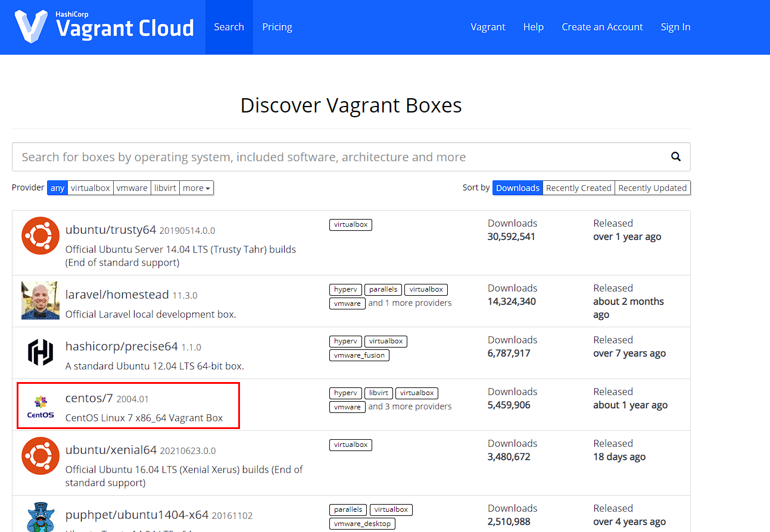Click 'CentOS Linux 7 x86_64 Vagrant Box' description
770x532 pixels.
(144, 418)
